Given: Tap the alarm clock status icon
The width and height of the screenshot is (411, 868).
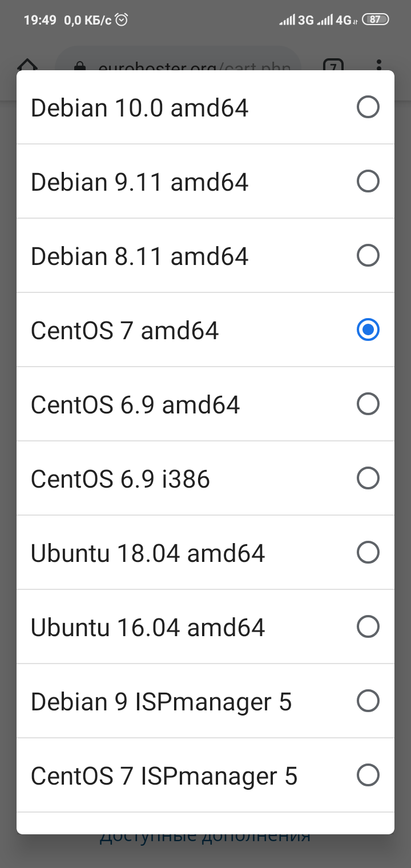Looking at the screenshot, I should click(x=122, y=20).
